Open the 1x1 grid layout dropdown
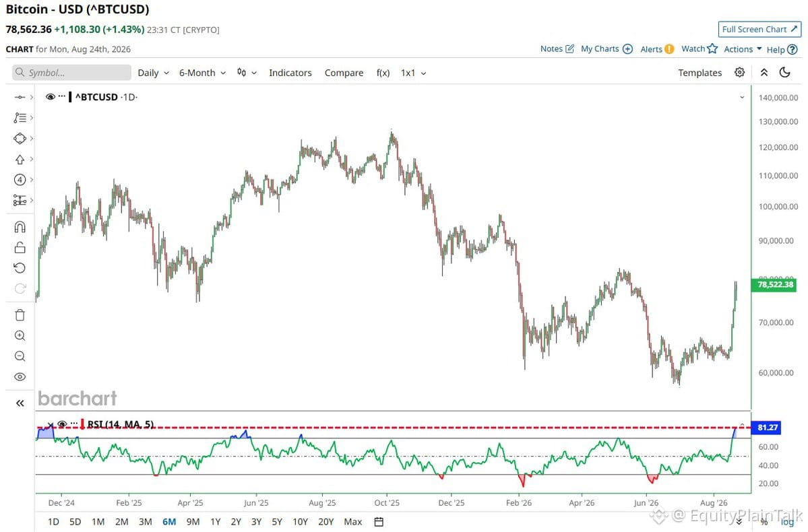808x532 pixels. pyautogui.click(x=413, y=73)
